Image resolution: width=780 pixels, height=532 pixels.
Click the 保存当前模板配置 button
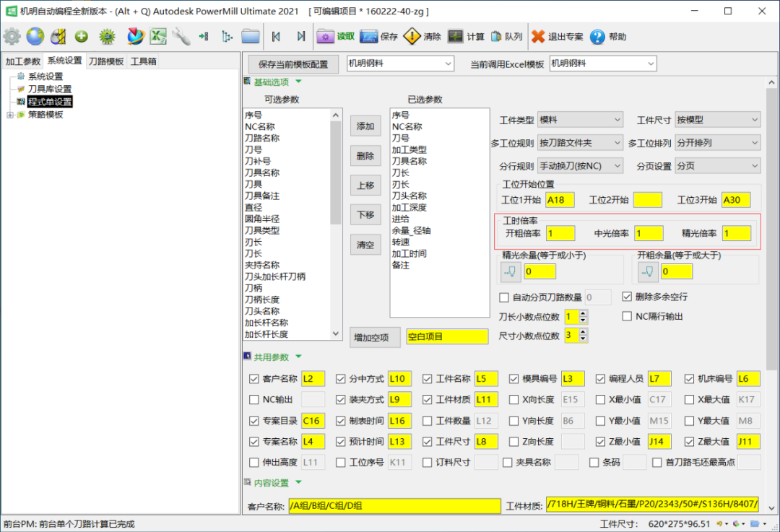(292, 64)
